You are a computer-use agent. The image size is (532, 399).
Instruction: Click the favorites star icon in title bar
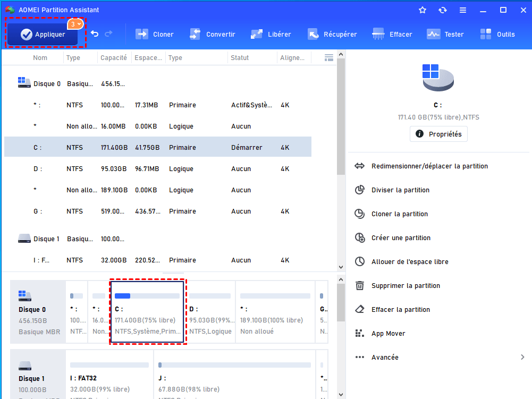(423, 10)
